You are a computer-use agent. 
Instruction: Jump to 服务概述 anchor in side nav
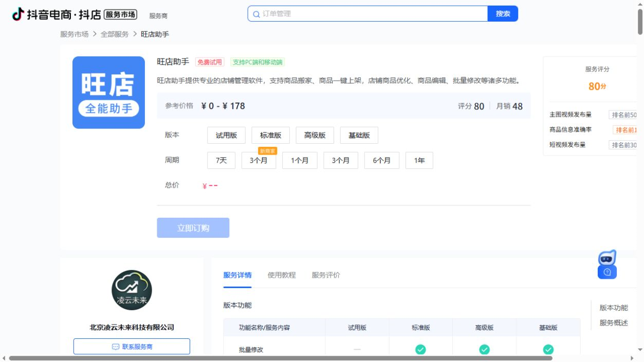click(x=614, y=323)
